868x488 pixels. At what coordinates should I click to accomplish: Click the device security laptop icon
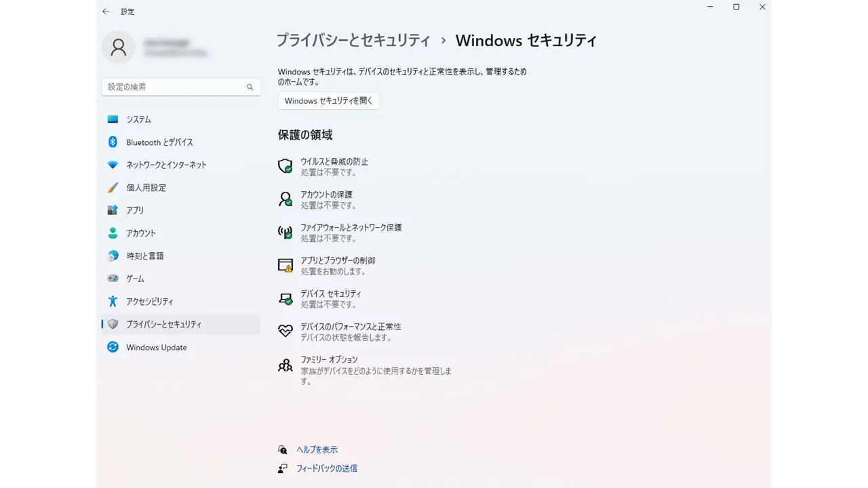point(285,298)
